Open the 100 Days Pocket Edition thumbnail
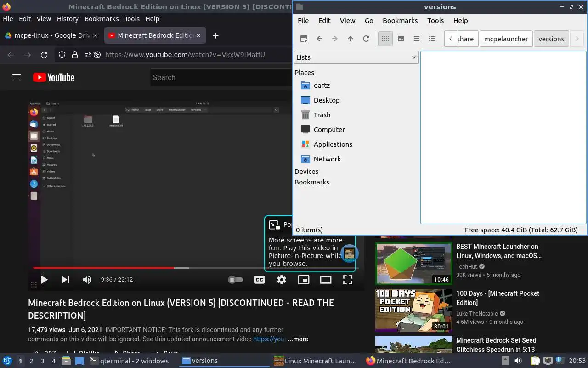588x368 pixels. tap(414, 310)
